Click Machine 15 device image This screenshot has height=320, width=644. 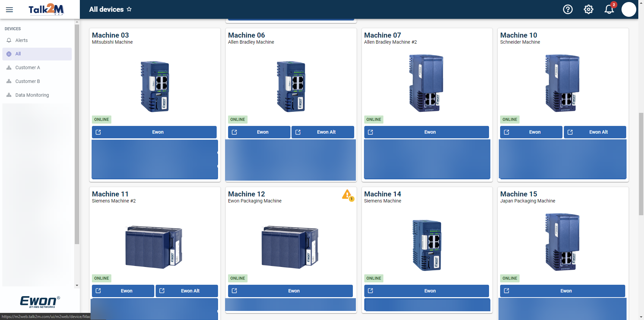pyautogui.click(x=562, y=242)
